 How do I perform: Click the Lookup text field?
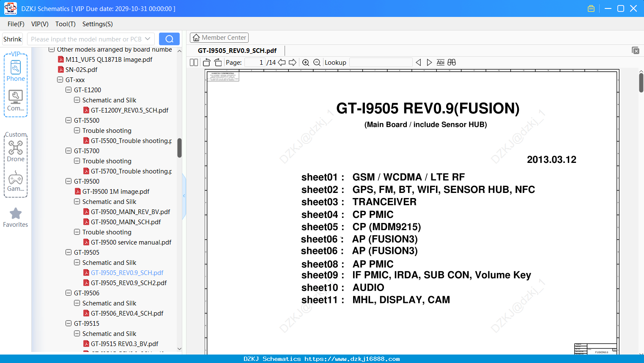381,63
